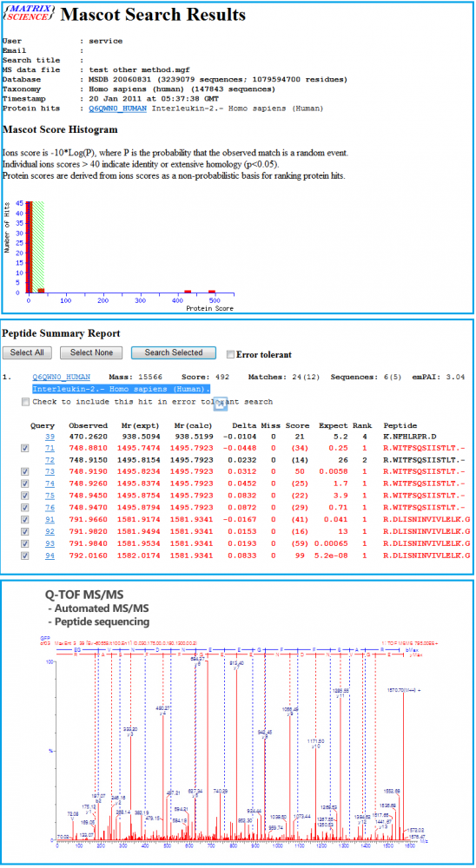Open query 39 link
The height and width of the screenshot is (868, 476).
[50, 437]
